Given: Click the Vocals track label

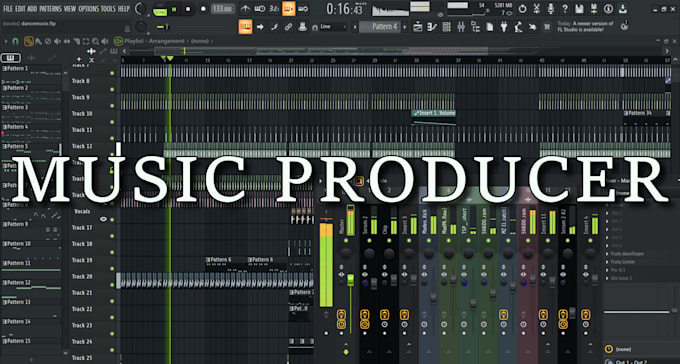Looking at the screenshot, I should 82,211.
